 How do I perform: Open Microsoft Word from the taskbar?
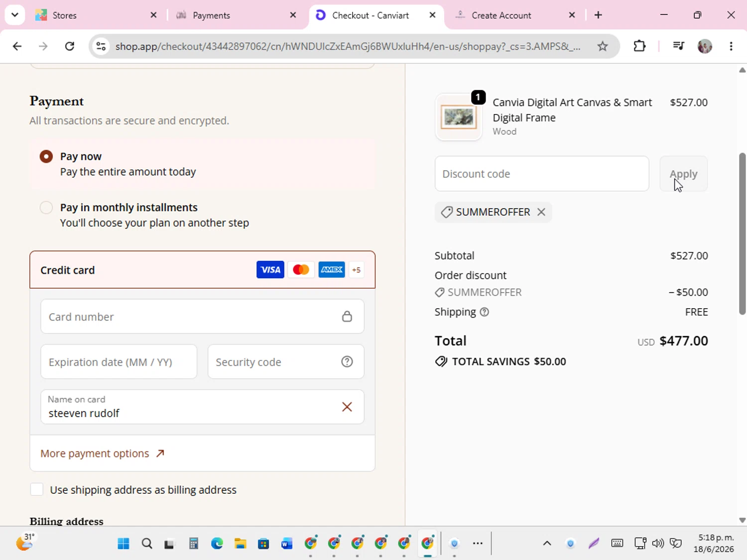(287, 544)
